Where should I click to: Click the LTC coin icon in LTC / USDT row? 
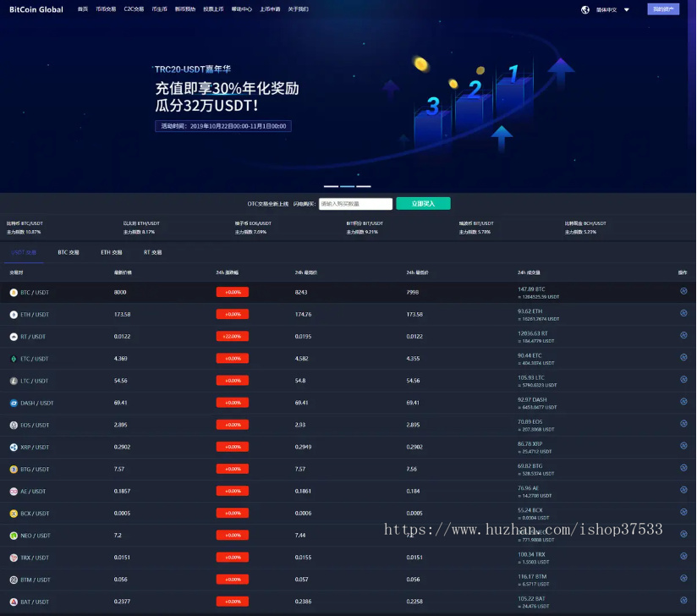point(14,381)
